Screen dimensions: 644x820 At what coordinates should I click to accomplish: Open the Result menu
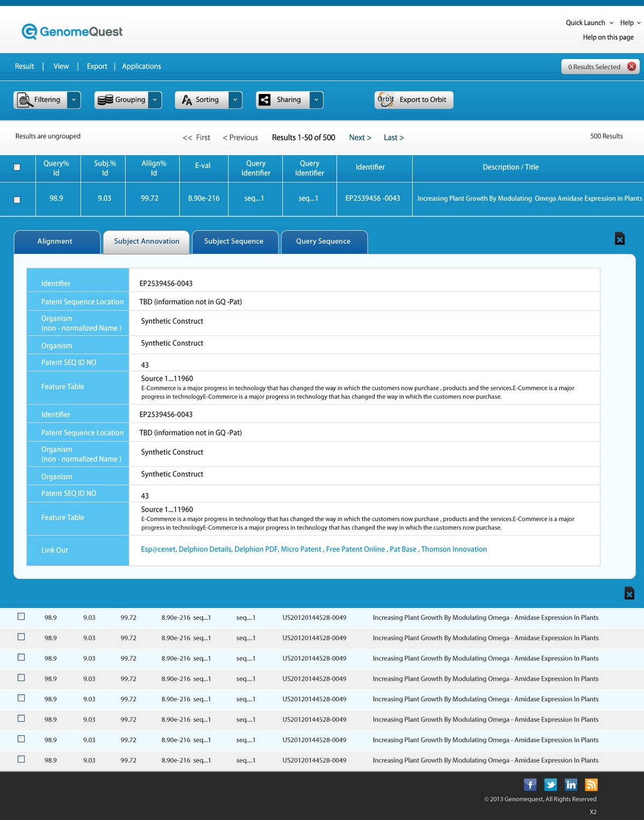[25, 66]
